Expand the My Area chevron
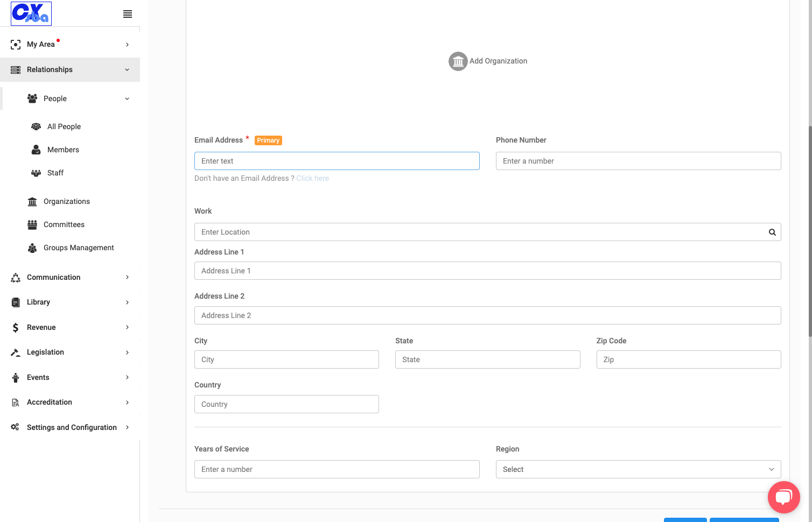The image size is (812, 522). pyautogui.click(x=127, y=45)
